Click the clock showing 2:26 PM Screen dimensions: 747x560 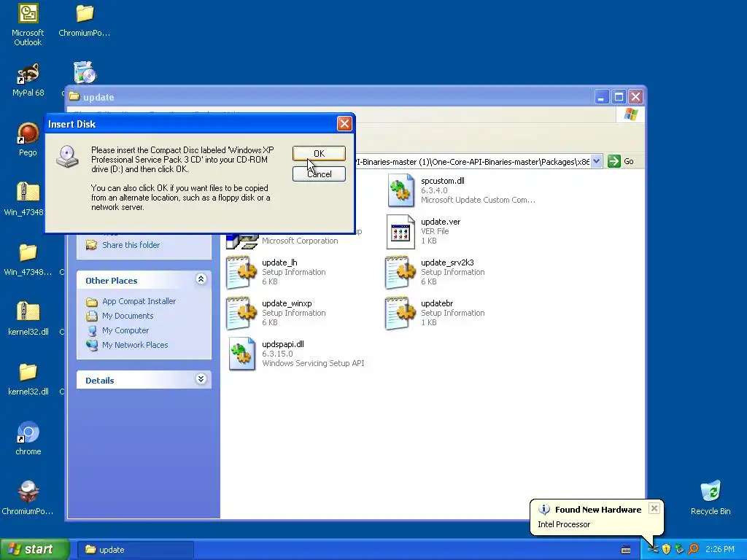719,550
